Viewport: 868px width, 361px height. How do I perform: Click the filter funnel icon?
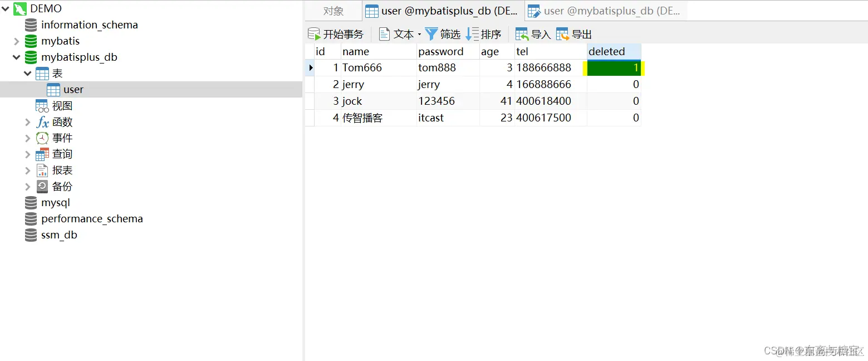point(431,34)
